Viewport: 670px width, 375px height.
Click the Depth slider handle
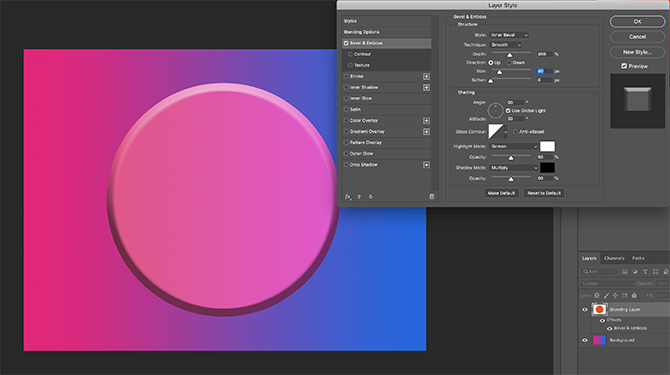pyautogui.click(x=509, y=55)
